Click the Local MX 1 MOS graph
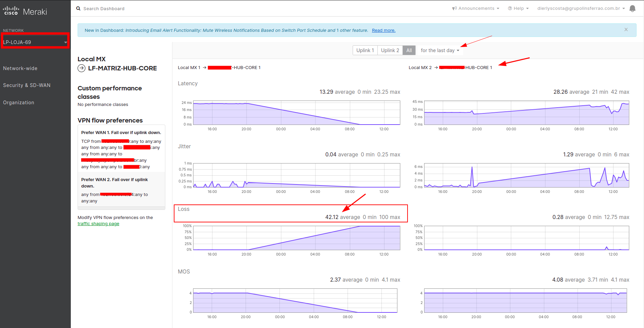This screenshot has height=328, width=644. (295, 301)
